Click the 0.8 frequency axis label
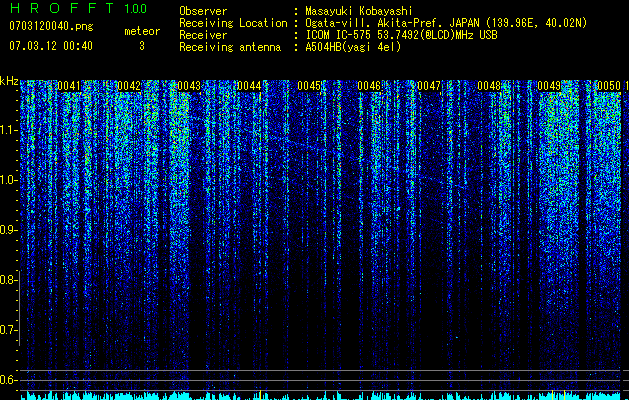629x400 pixels. [x=8, y=280]
